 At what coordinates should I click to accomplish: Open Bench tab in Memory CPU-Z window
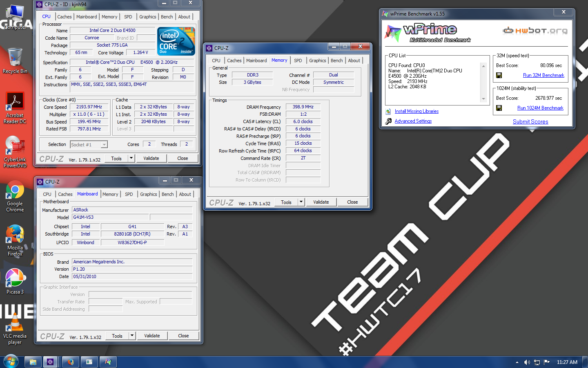(336, 61)
